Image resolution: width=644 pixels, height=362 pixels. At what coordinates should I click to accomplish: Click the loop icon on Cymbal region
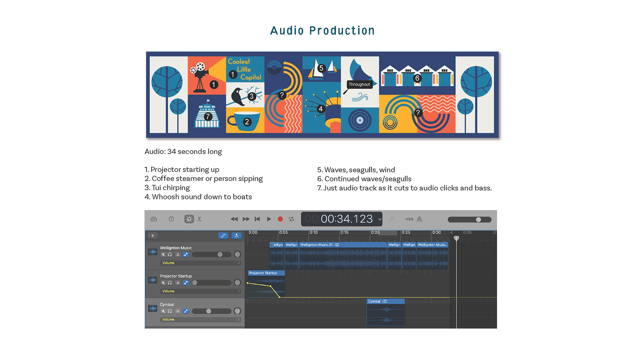pyautogui.click(x=385, y=302)
